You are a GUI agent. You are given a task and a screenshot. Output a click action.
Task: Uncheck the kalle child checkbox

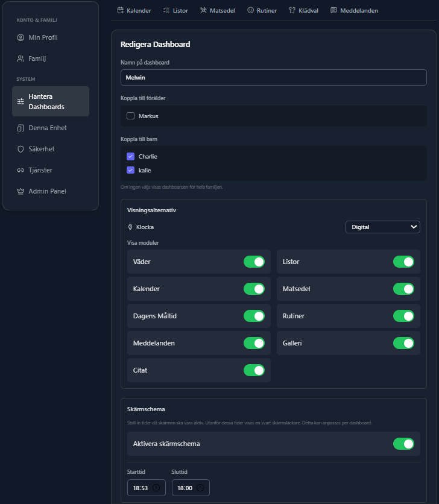click(x=130, y=170)
